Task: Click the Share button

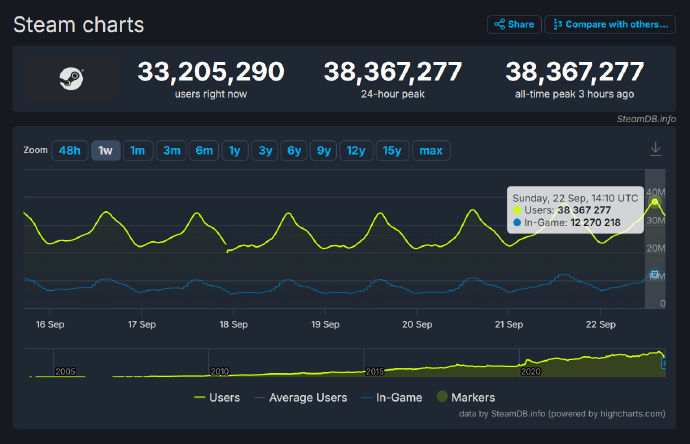Action: [x=514, y=24]
